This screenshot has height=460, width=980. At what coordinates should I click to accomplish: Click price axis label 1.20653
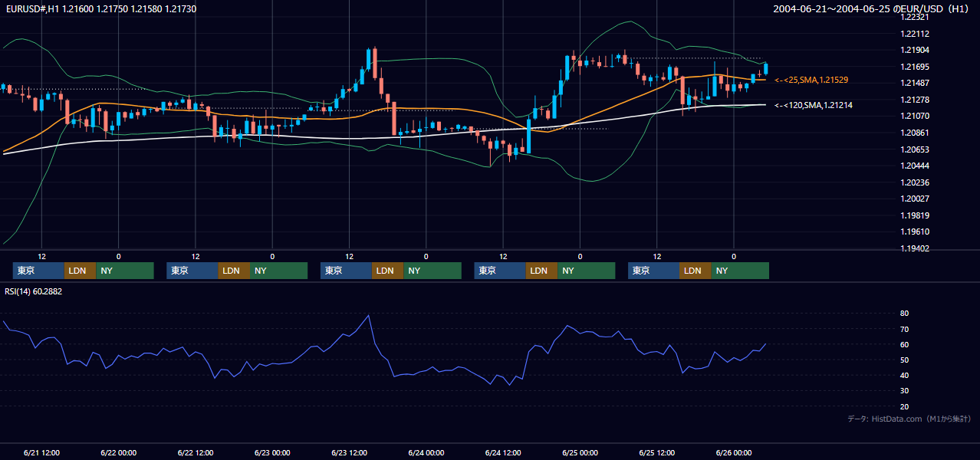pyautogui.click(x=916, y=149)
